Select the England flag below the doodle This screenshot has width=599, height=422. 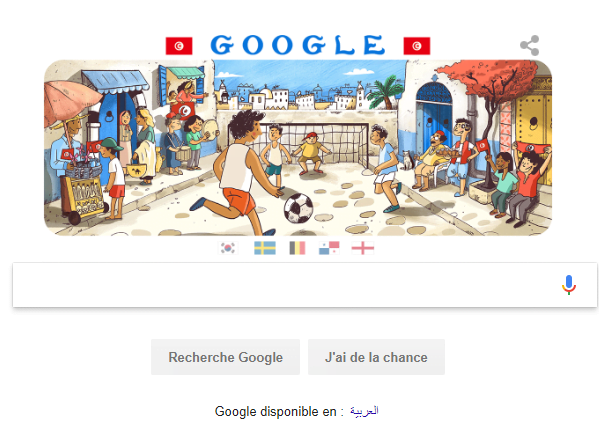[x=363, y=248]
